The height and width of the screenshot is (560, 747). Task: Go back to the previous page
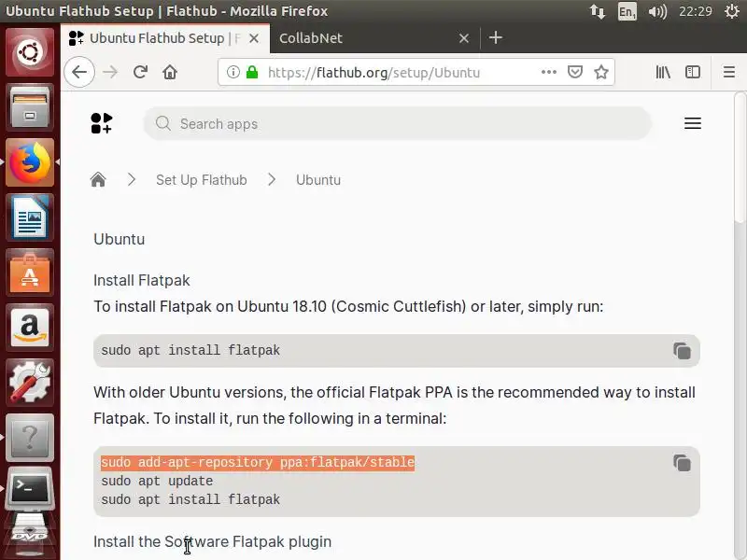pyautogui.click(x=79, y=73)
